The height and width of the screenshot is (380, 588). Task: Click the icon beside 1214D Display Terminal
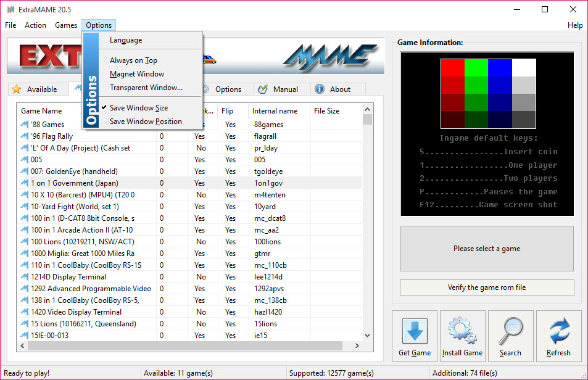tap(25, 276)
